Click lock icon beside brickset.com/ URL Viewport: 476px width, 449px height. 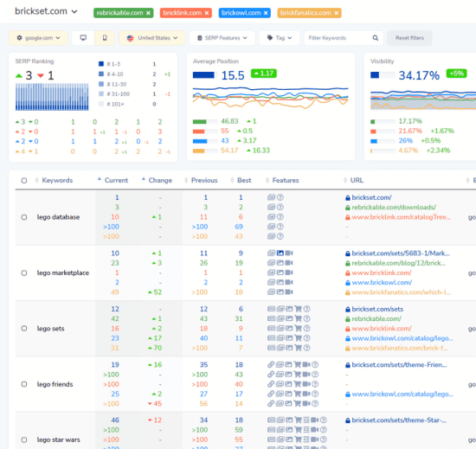pyautogui.click(x=348, y=198)
